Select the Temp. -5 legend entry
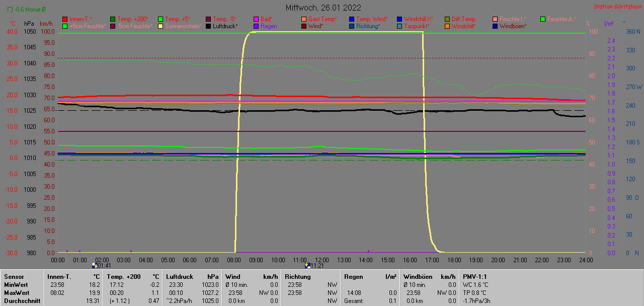Screen dimensions: 644x306 pyautogui.click(x=221, y=19)
